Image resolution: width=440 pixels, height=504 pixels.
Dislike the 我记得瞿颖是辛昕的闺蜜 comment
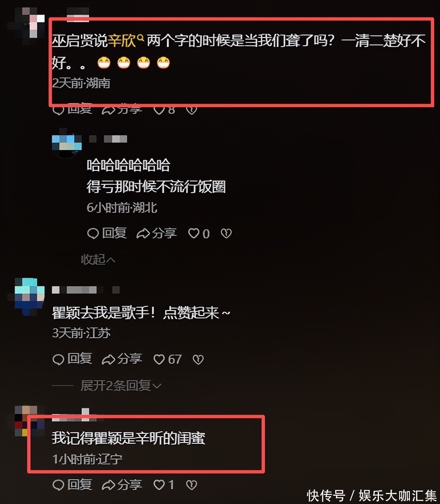pos(192,485)
